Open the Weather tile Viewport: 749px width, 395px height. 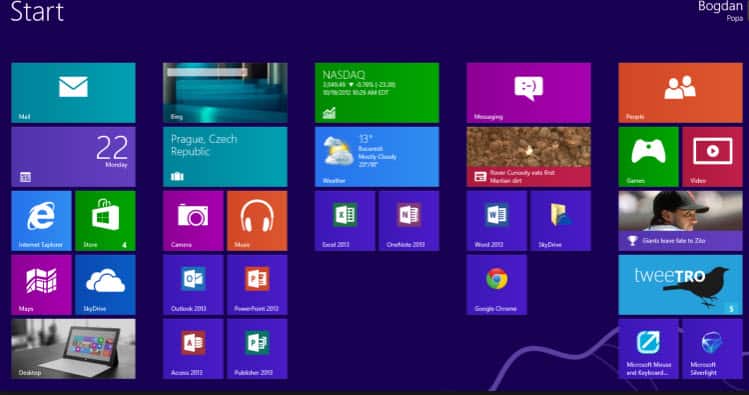[x=377, y=157]
